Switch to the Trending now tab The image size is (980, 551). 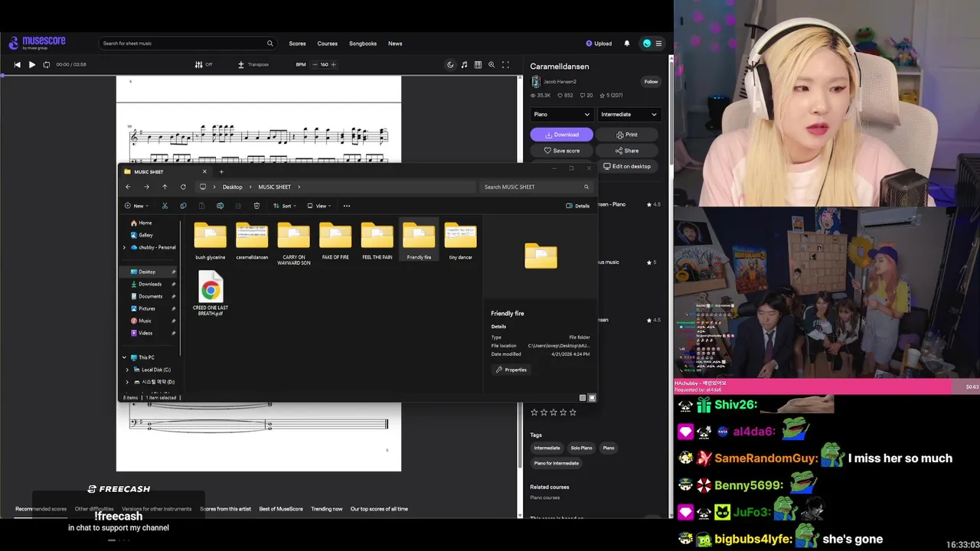point(327,509)
